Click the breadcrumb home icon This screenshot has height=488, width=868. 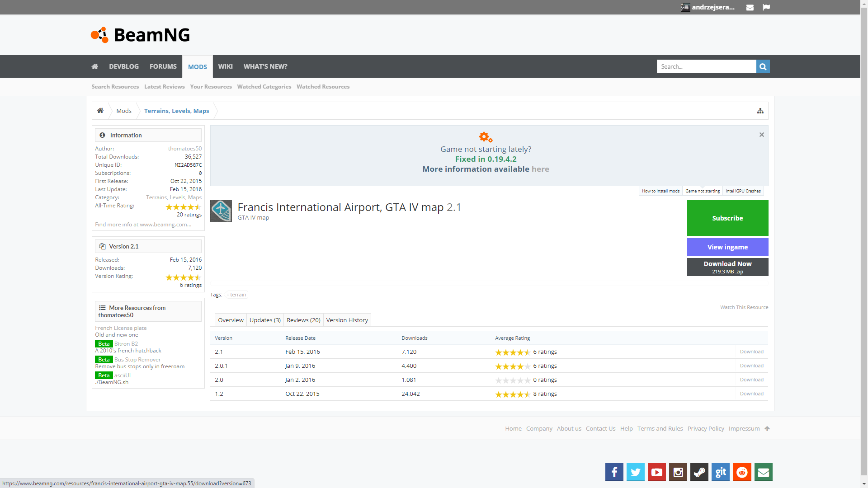pos(100,111)
